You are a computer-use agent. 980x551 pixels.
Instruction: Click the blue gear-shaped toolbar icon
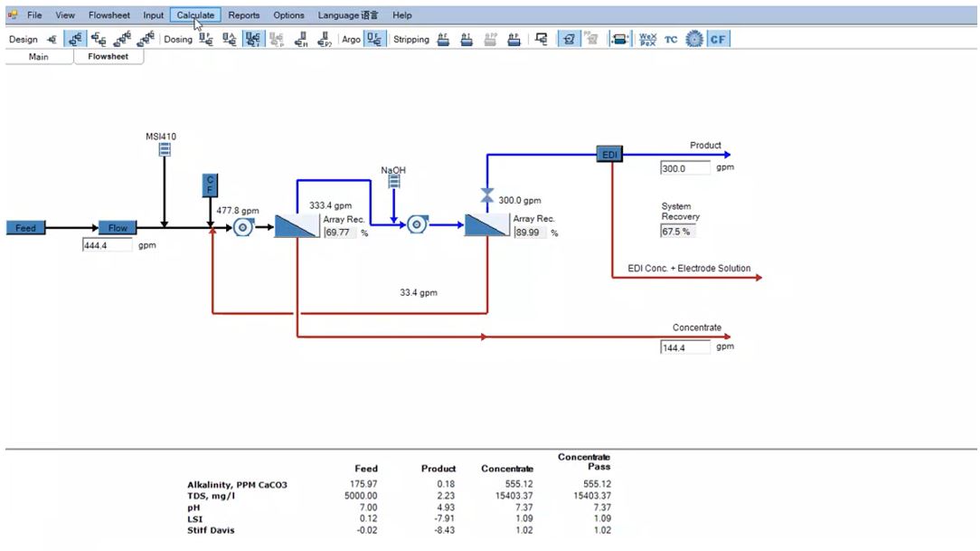pyautogui.click(x=693, y=40)
